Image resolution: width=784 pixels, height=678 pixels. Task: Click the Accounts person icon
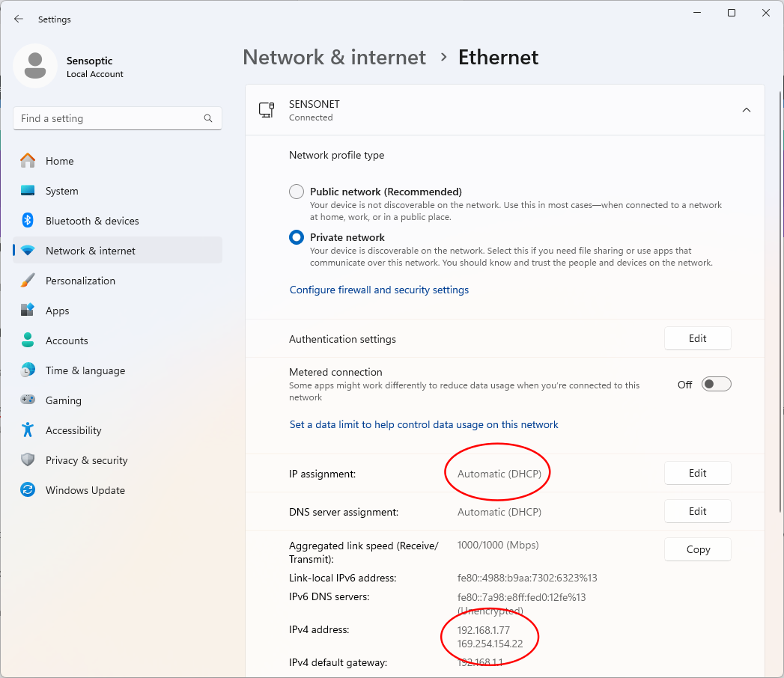click(x=28, y=340)
